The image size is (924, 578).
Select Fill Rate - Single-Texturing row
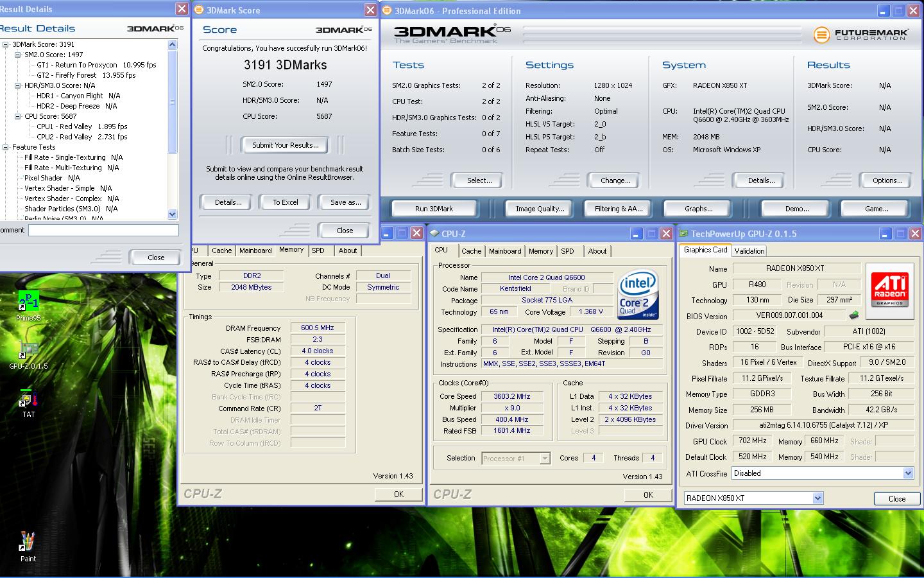[x=73, y=157]
